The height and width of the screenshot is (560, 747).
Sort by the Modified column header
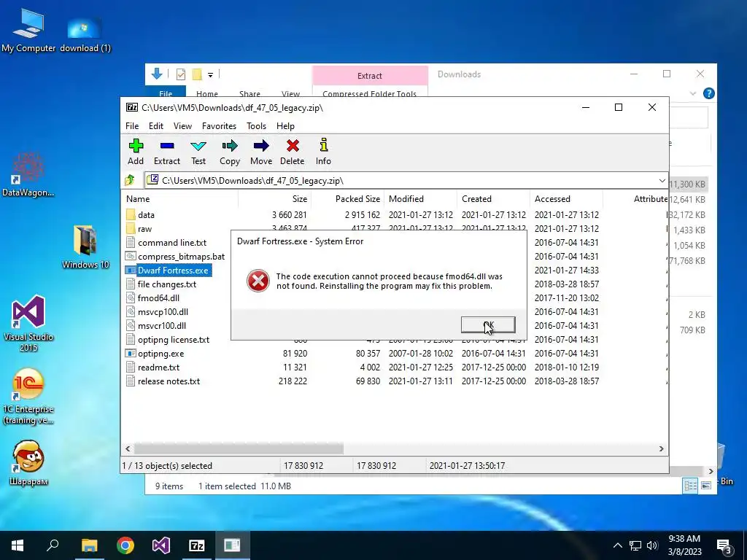tap(421, 199)
